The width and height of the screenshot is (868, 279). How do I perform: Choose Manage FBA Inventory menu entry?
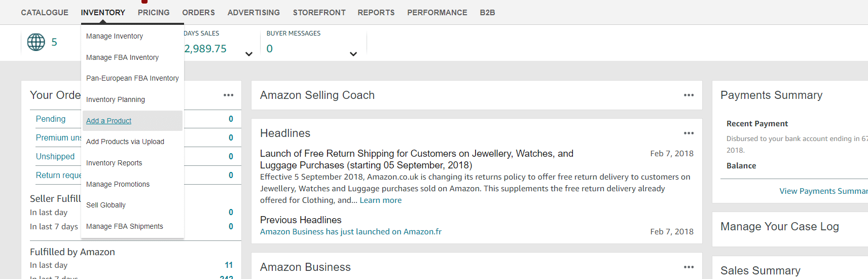[x=122, y=57]
